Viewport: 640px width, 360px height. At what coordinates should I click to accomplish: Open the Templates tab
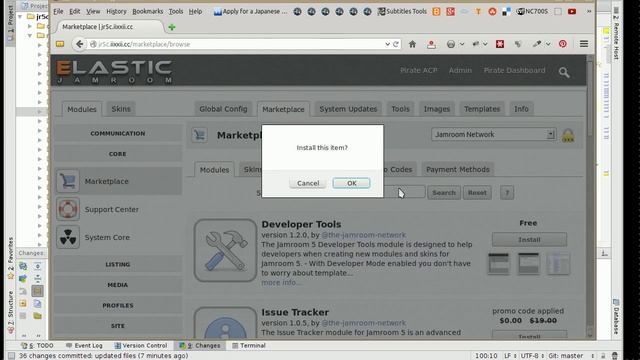(482, 109)
